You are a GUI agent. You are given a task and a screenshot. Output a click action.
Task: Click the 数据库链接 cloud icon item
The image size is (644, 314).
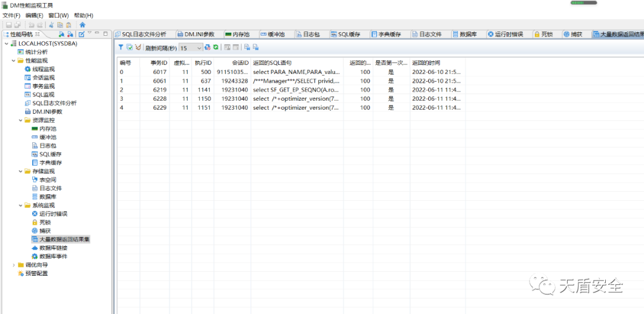(52, 248)
